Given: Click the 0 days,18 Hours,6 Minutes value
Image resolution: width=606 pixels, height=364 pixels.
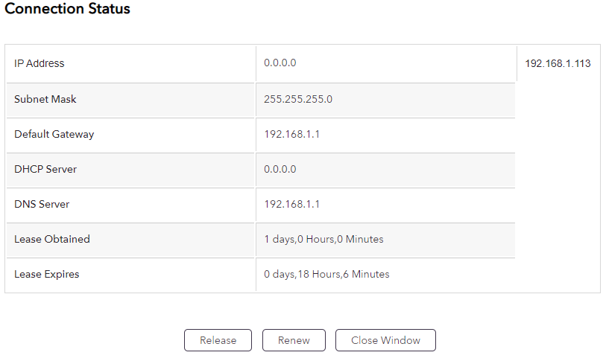Looking at the screenshot, I should 326,274.
